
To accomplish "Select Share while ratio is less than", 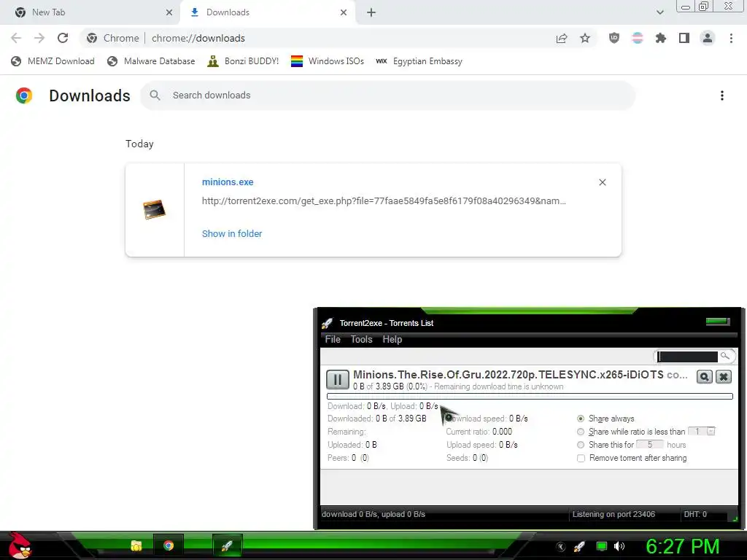I will 581,432.
